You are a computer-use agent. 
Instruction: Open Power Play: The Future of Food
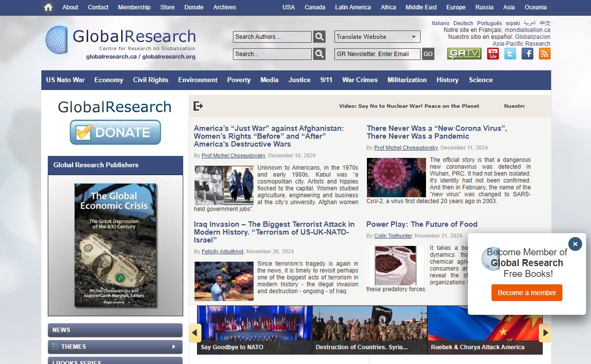coord(422,224)
